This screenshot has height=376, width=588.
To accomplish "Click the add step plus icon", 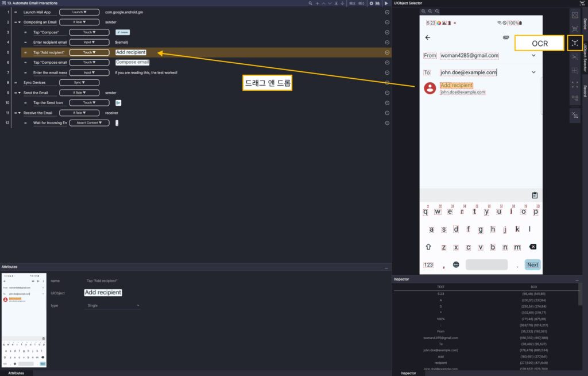I will pos(317,3).
